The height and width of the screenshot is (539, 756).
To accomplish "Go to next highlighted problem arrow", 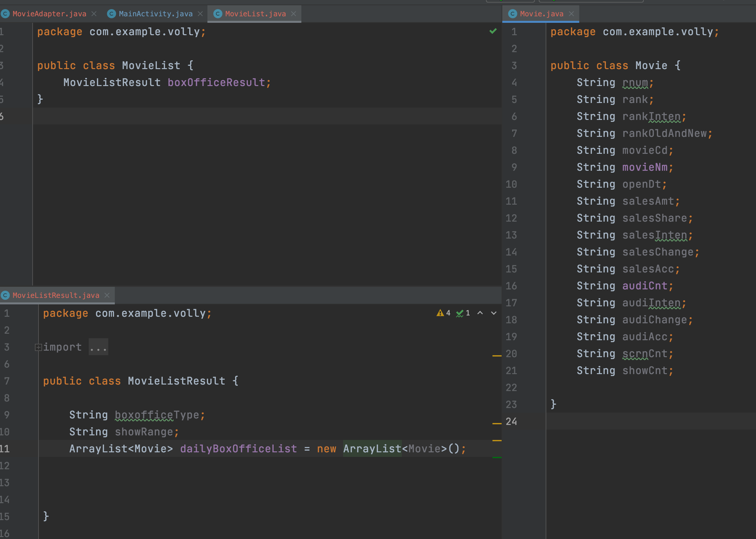I will tap(494, 313).
